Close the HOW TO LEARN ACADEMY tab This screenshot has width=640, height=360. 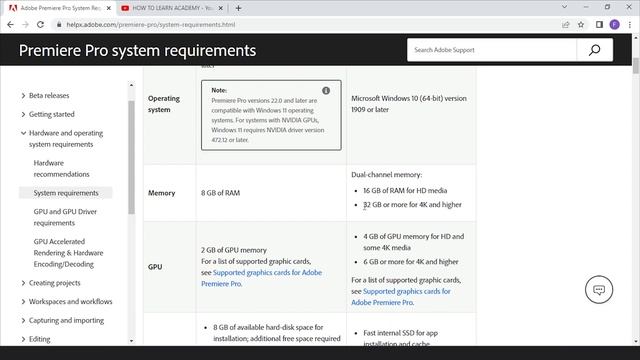click(221, 8)
